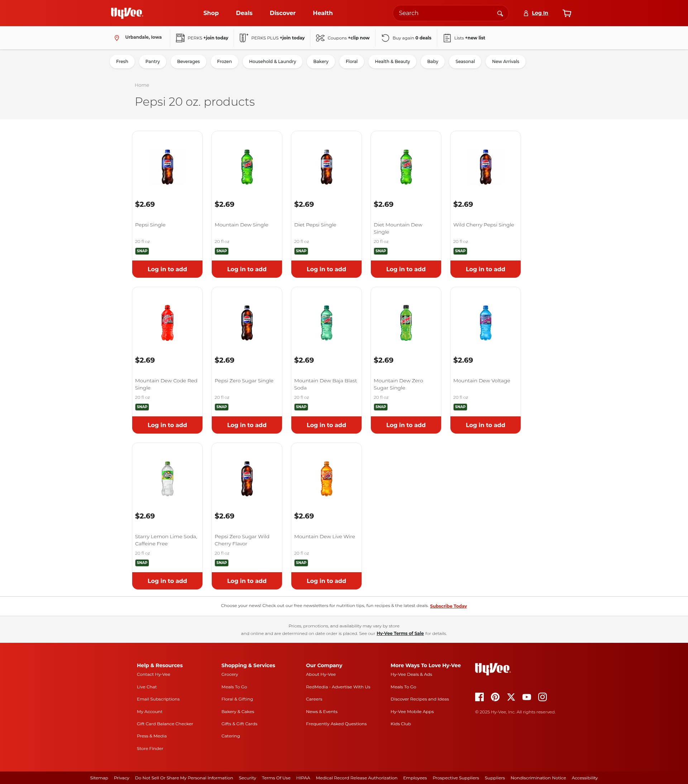Open Hy-Vee X social icon
Image resolution: width=688 pixels, height=784 pixels.
511,697
